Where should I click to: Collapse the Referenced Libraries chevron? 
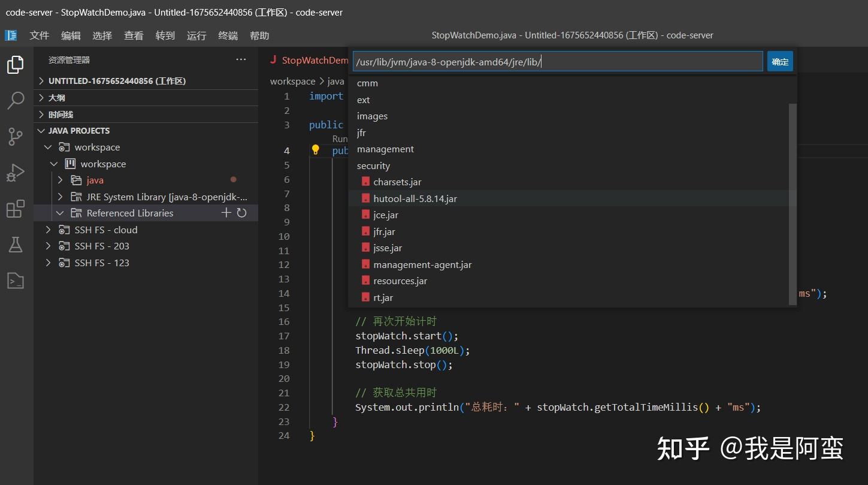[60, 213]
